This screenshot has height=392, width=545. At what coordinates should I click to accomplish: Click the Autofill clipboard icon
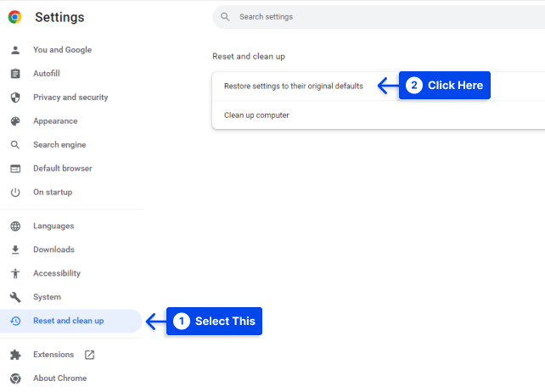(x=15, y=74)
